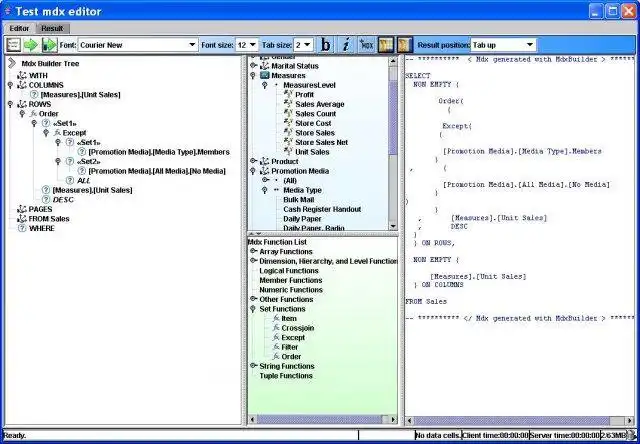Open the Font dropdown showing Courier New

point(138,45)
